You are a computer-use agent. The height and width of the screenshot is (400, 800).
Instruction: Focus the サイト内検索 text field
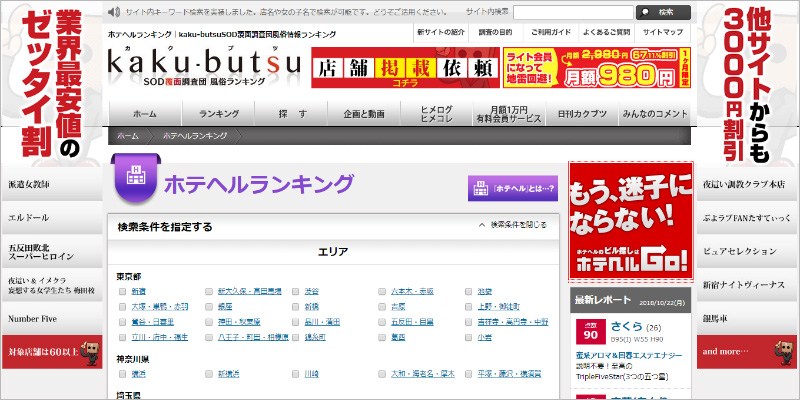click(x=573, y=12)
